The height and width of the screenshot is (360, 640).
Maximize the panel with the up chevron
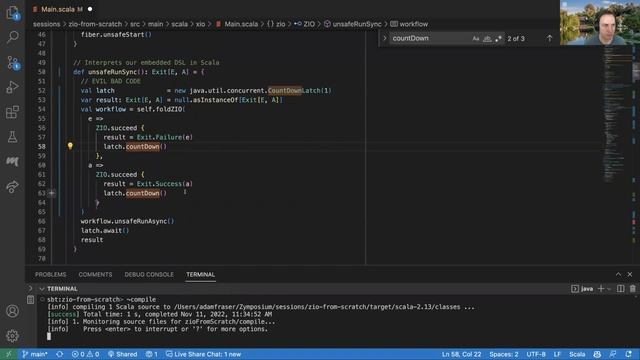(x=618, y=274)
